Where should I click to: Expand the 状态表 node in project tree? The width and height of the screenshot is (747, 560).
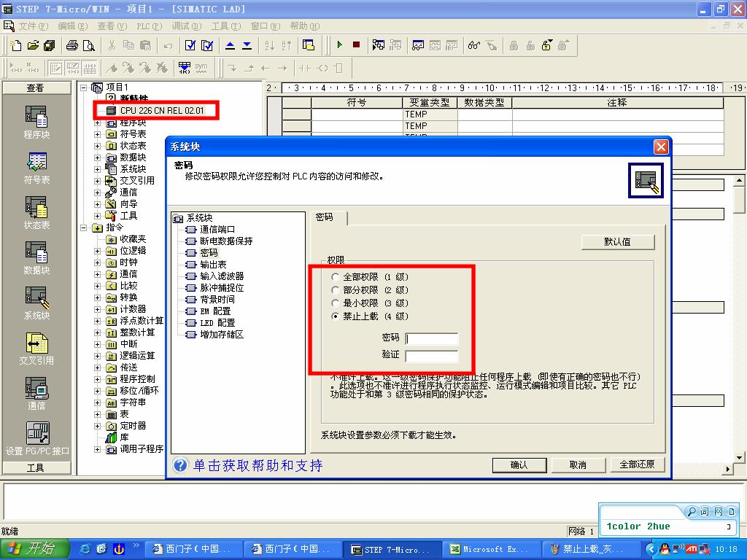click(x=97, y=146)
